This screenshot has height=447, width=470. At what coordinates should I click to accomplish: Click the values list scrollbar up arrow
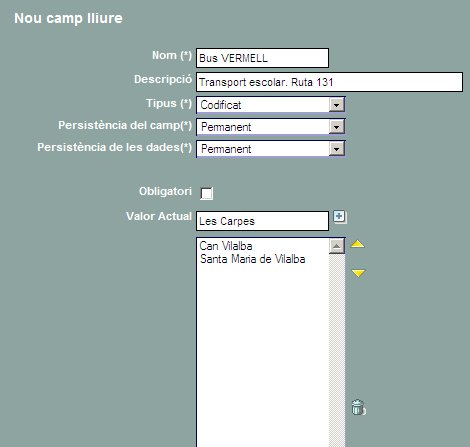point(337,246)
